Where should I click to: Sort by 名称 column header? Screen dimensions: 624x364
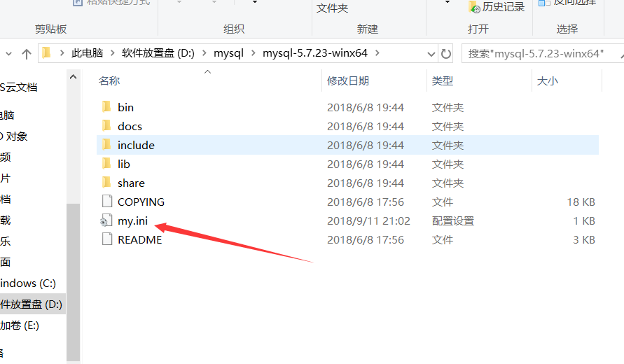click(109, 80)
